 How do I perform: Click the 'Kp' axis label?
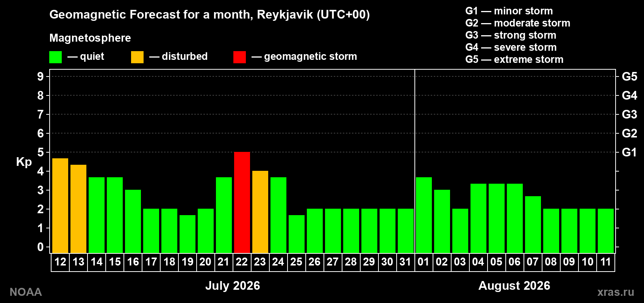24,162
